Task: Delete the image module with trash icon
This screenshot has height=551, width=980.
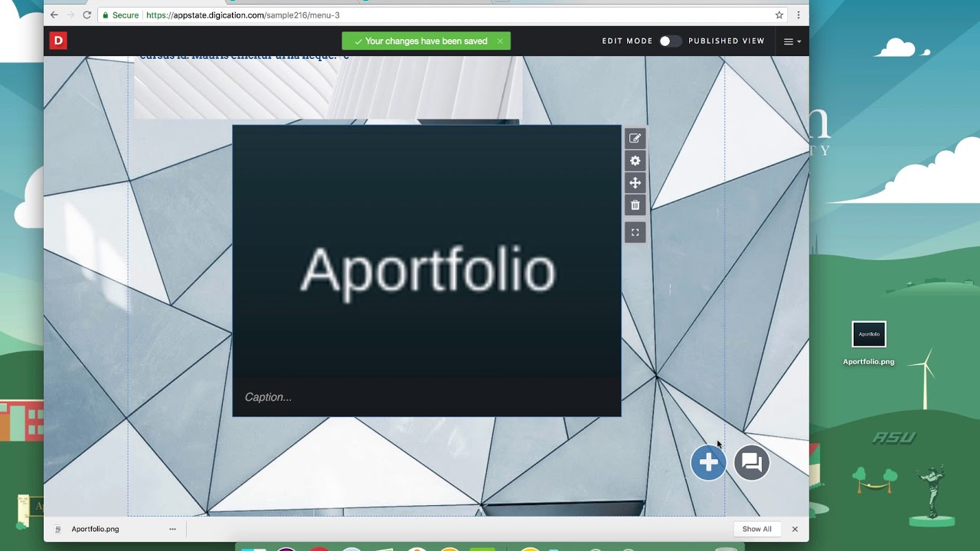Action: [x=635, y=205]
